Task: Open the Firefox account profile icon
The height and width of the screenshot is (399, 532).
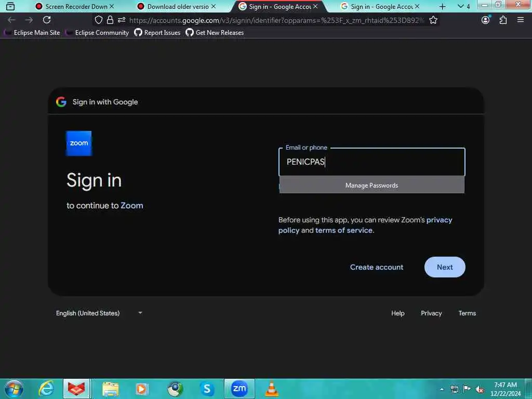Action: 486,20
